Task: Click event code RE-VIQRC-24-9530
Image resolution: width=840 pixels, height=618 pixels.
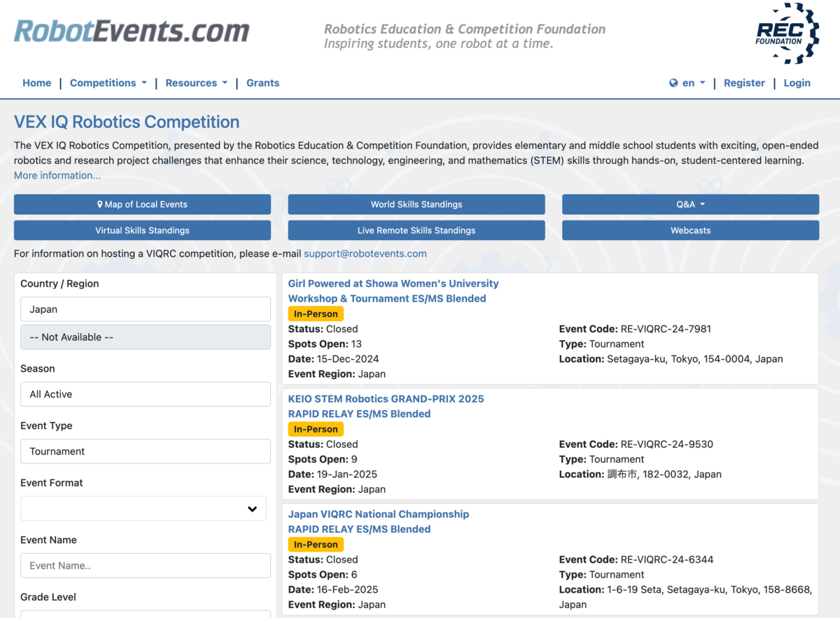Action: click(x=666, y=444)
